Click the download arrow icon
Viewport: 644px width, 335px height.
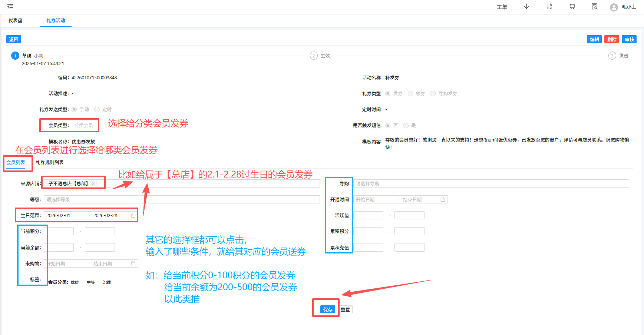526,7
